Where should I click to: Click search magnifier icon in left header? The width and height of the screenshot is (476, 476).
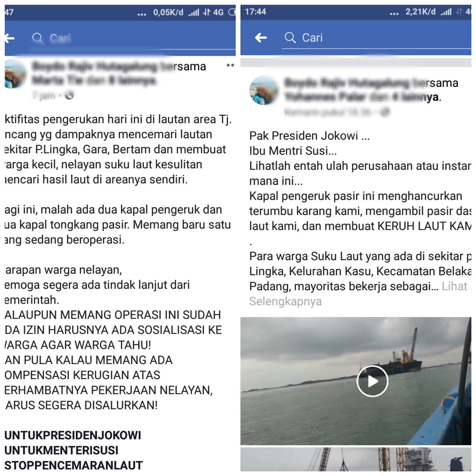click(37, 38)
